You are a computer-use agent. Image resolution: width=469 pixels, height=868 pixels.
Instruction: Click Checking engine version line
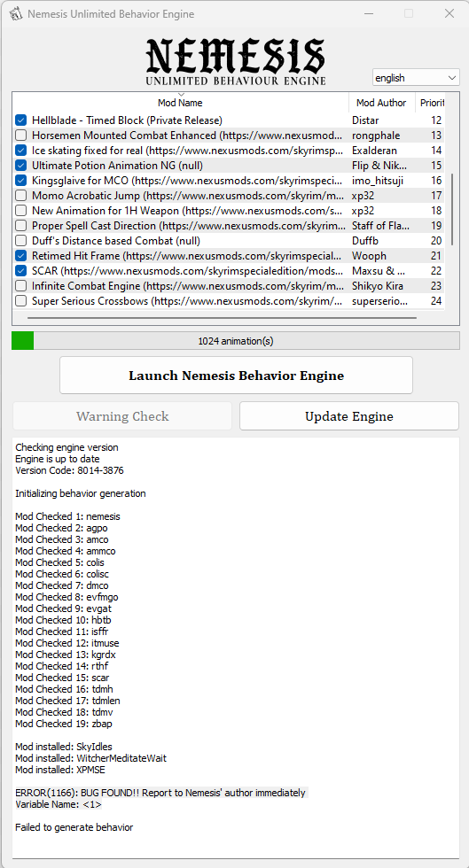(x=66, y=447)
